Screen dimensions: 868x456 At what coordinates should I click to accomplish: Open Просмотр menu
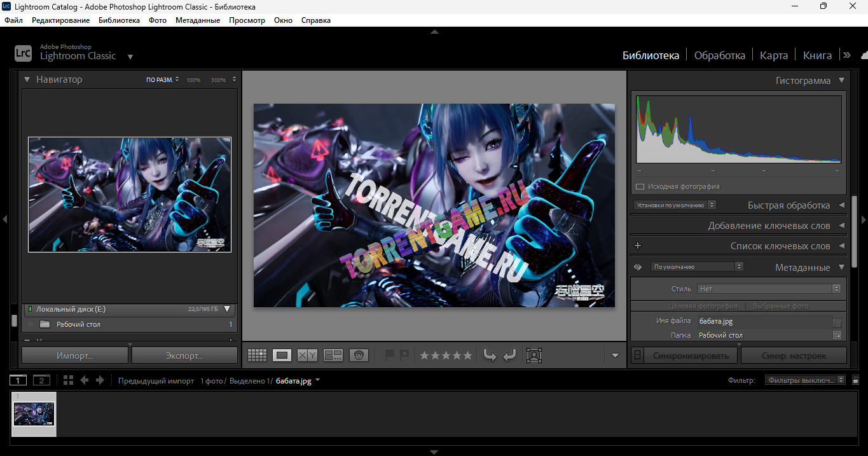(247, 20)
